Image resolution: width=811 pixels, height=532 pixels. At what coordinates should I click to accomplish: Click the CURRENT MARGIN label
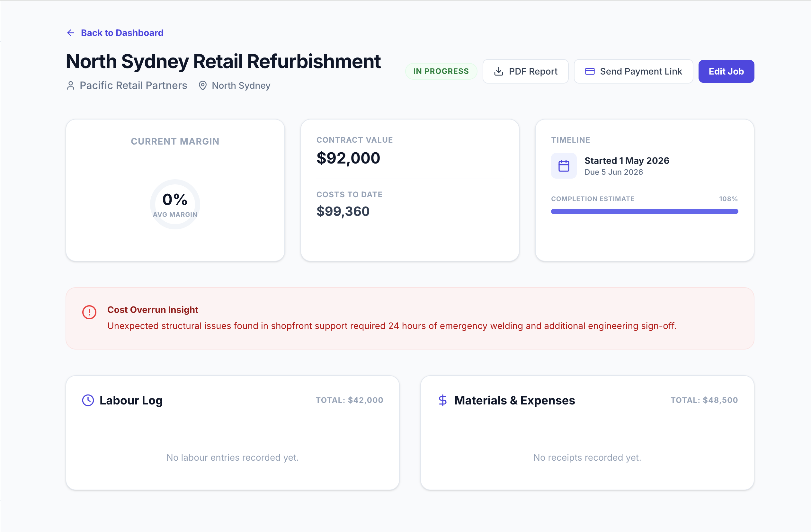click(175, 141)
